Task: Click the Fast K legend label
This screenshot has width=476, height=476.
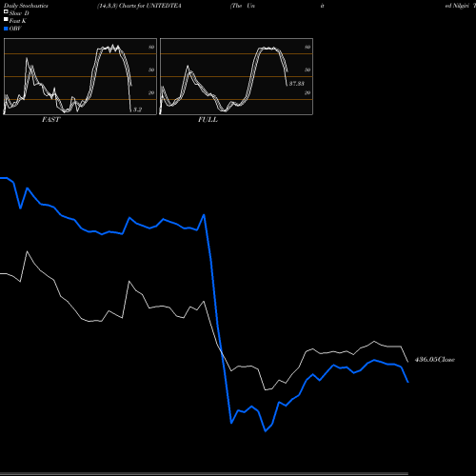Action: click(18, 21)
